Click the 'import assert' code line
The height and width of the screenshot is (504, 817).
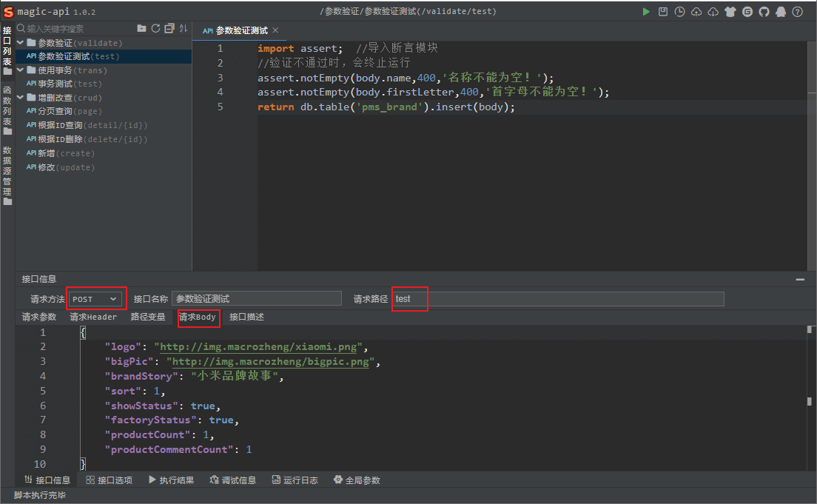[300, 48]
